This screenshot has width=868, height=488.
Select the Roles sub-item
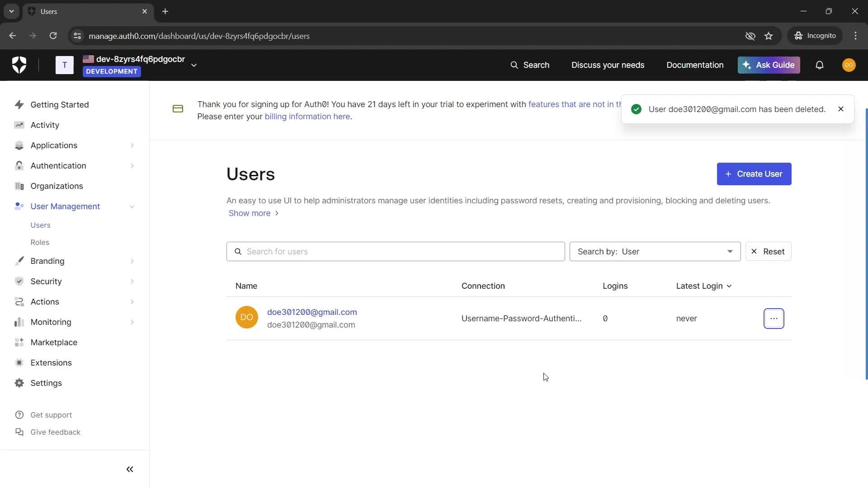pyautogui.click(x=40, y=242)
